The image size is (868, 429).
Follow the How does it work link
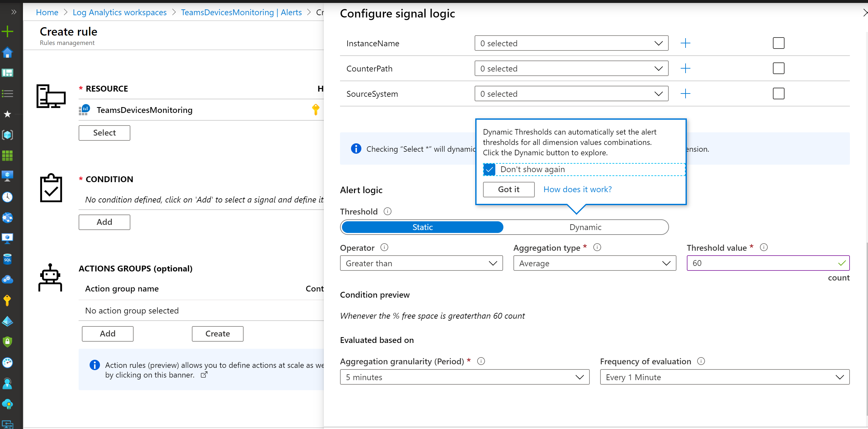point(577,189)
